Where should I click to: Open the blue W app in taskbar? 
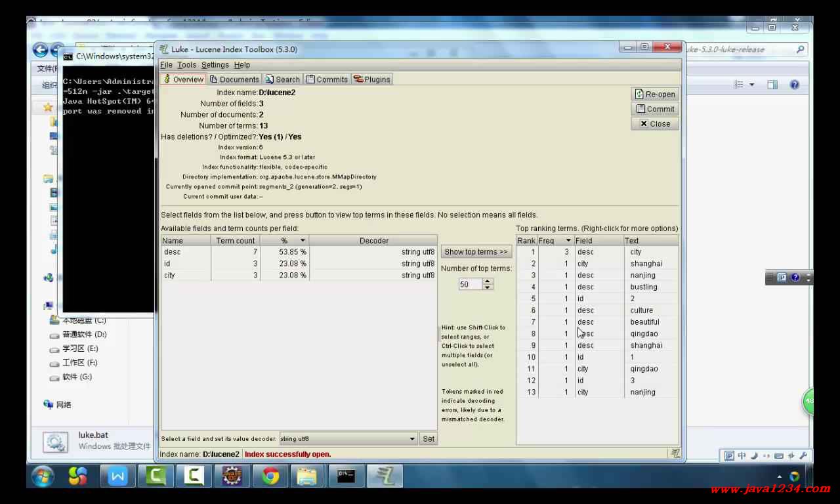tap(117, 476)
